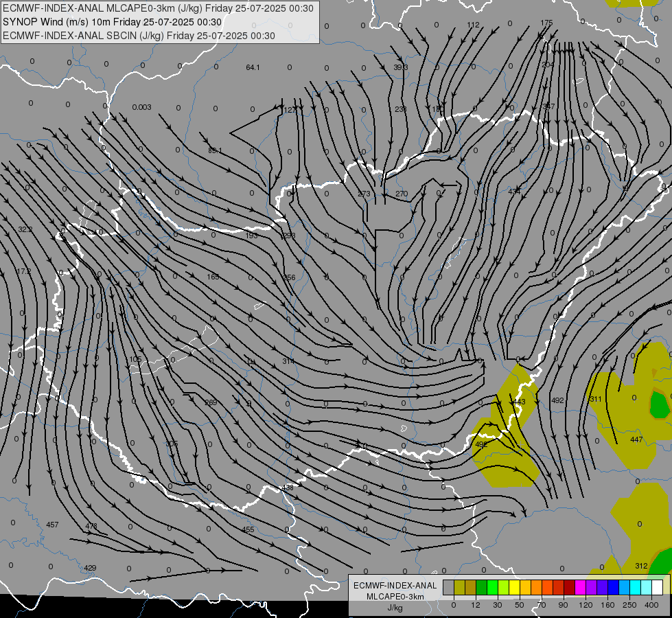Select the pure blue legend swatch
The width and height of the screenshot is (672, 618).
coord(613,587)
